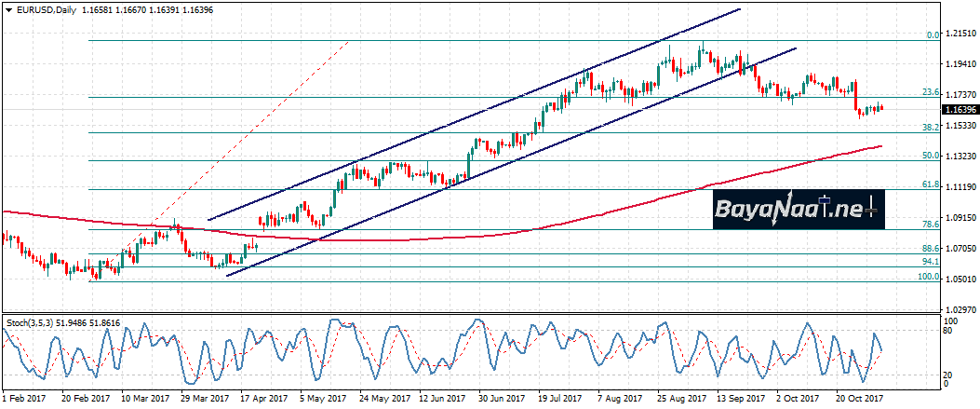Click the 30 Jun 2017 date label
This screenshot has width=980, height=409.
pos(498,398)
